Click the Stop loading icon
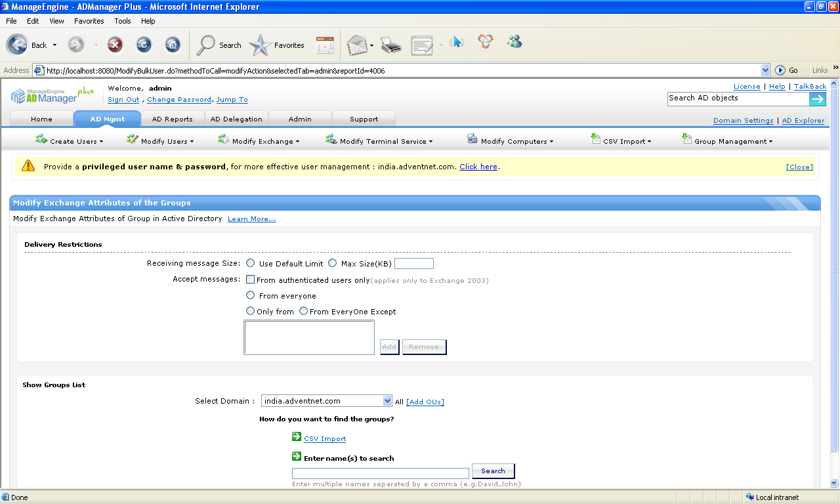This screenshot has width=840, height=504. pyautogui.click(x=115, y=45)
